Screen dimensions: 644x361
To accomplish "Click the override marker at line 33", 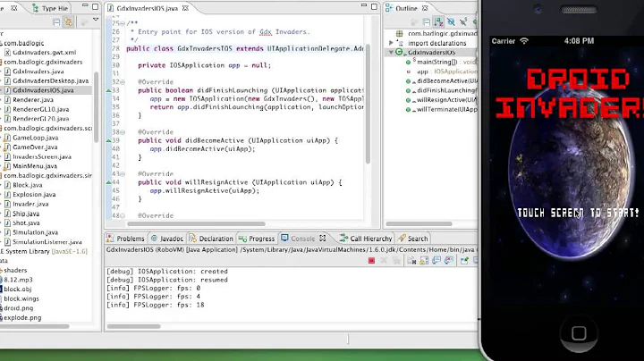I will click(109, 90).
